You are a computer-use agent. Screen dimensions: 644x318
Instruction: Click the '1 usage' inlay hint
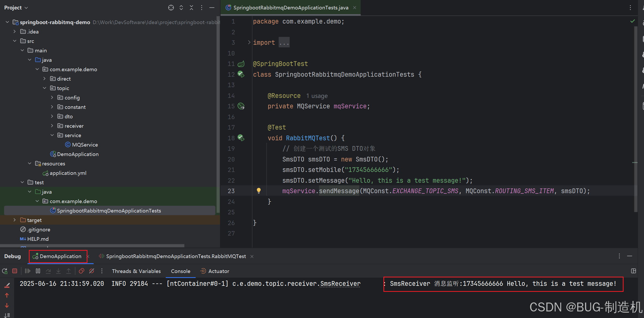(317, 96)
